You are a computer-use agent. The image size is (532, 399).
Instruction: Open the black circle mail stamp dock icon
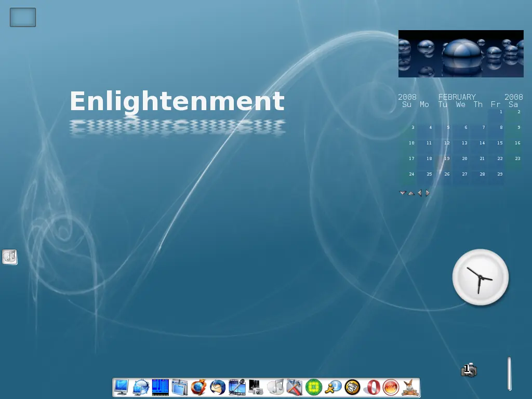[353, 387]
